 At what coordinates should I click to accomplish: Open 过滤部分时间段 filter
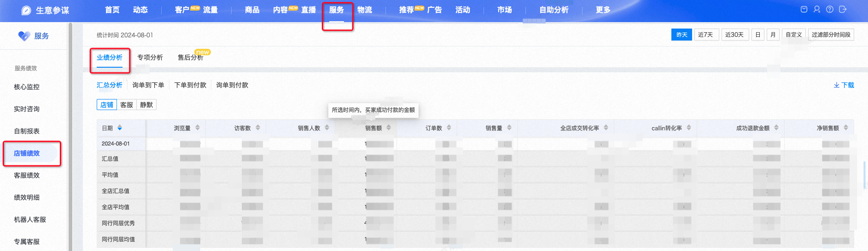coord(831,35)
